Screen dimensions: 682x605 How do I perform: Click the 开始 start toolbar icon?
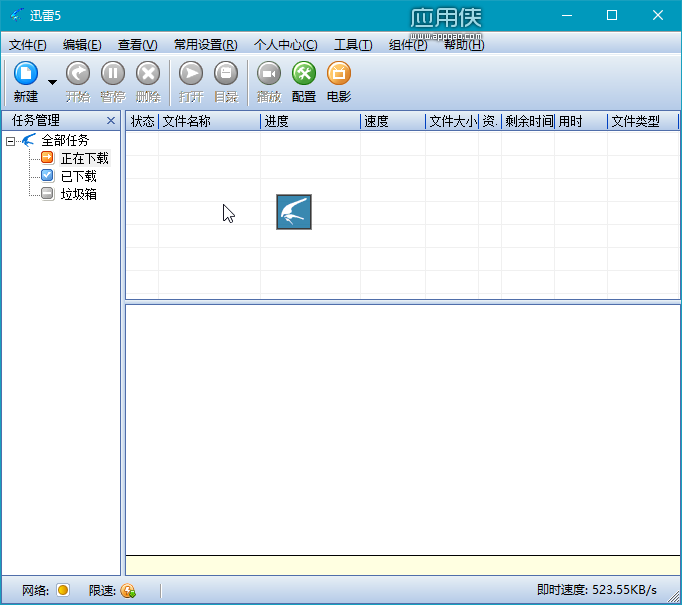tap(78, 73)
